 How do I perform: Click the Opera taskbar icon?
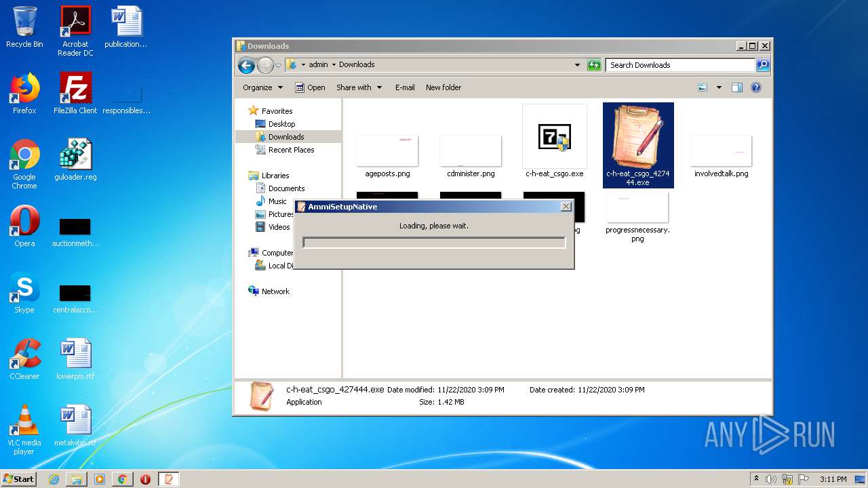pos(145,479)
